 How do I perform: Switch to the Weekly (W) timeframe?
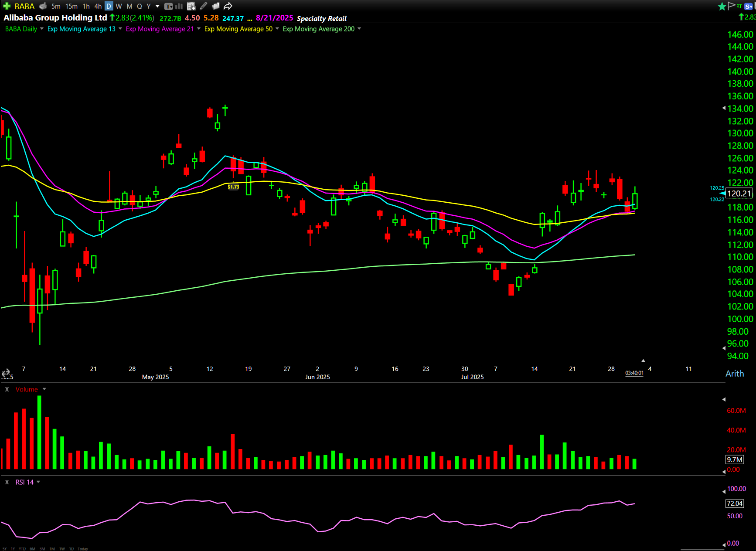click(119, 6)
